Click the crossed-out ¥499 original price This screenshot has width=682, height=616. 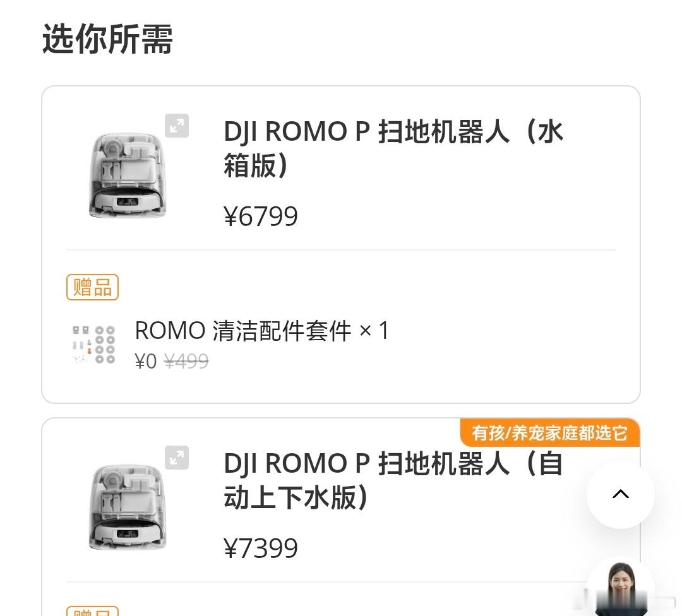(186, 361)
